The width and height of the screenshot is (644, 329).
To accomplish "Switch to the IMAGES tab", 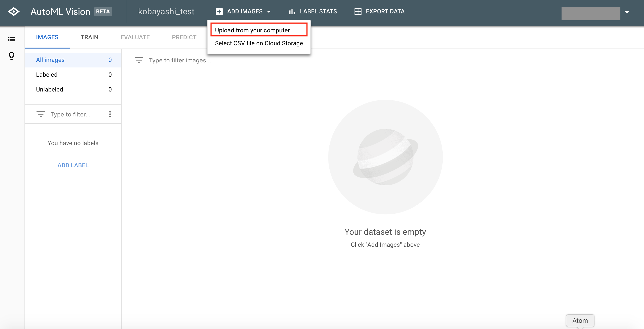I will pyautogui.click(x=47, y=37).
